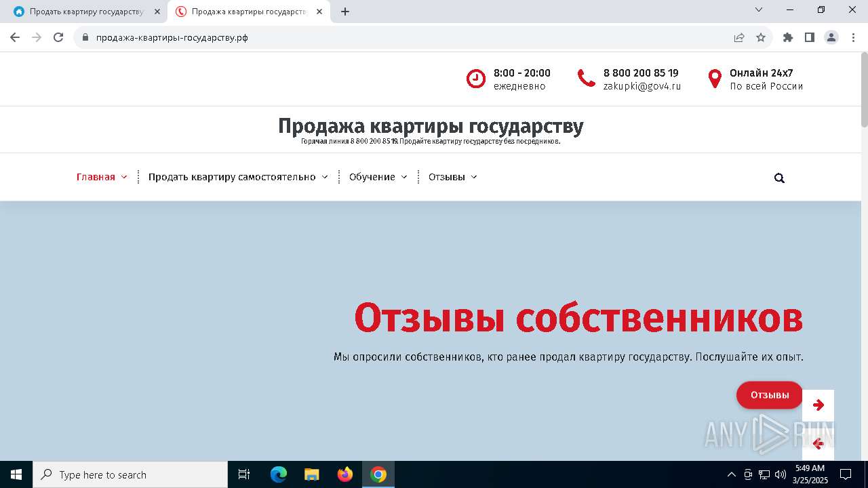Show hidden tray icons chevron
The image size is (868, 488).
(x=731, y=474)
